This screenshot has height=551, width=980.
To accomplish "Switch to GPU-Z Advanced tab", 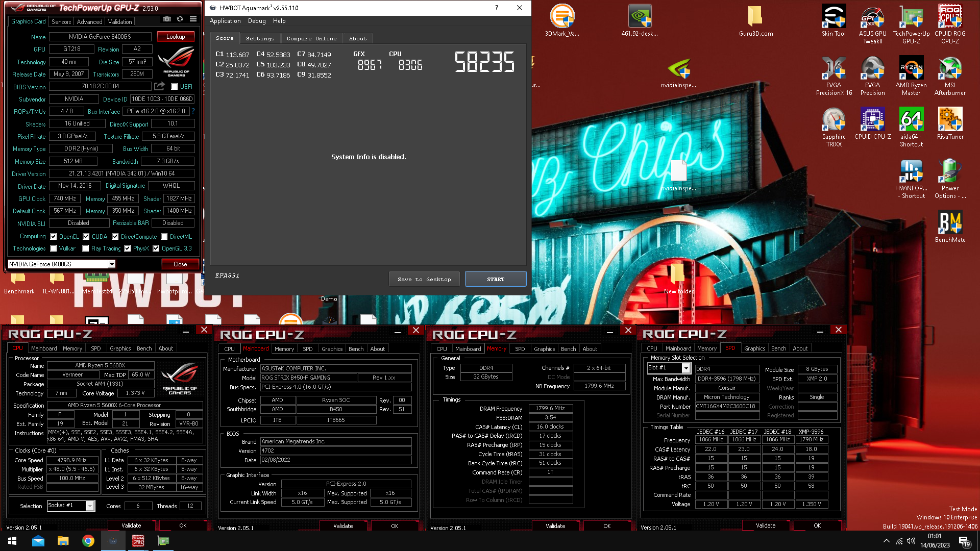I will coord(89,21).
